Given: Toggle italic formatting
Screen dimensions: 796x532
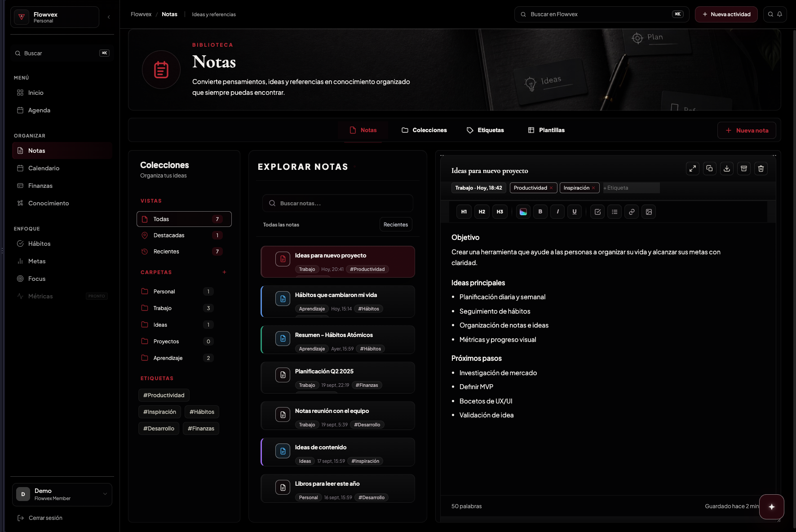Looking at the screenshot, I should [557, 212].
